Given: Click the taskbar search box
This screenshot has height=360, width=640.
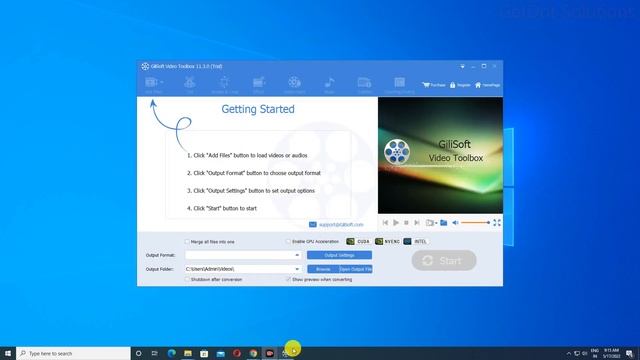Looking at the screenshot, I should [x=73, y=353].
